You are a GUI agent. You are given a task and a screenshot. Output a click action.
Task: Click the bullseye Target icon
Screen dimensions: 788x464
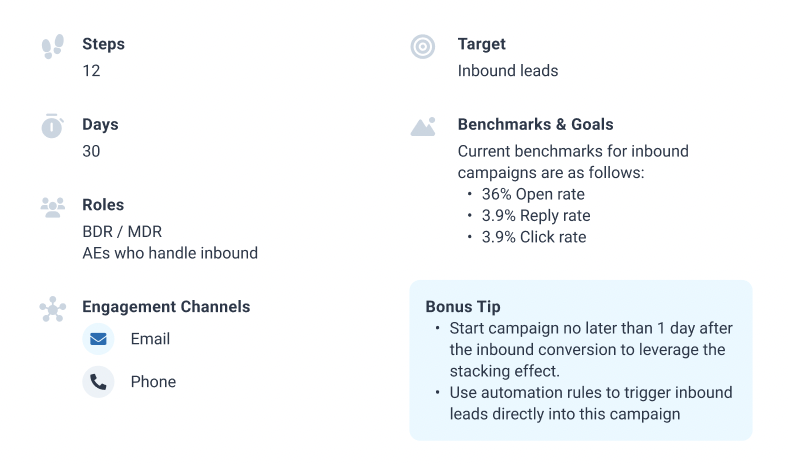tap(423, 47)
